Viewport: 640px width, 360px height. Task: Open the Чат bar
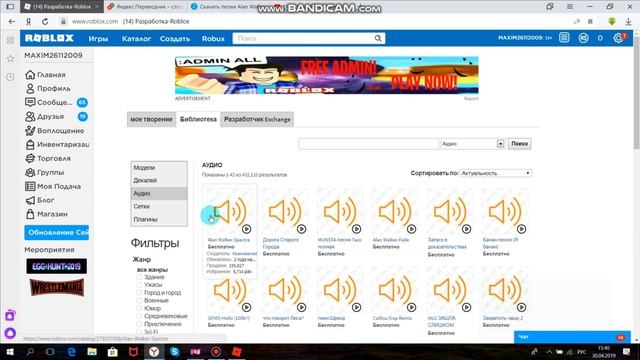pyautogui.click(x=572, y=337)
